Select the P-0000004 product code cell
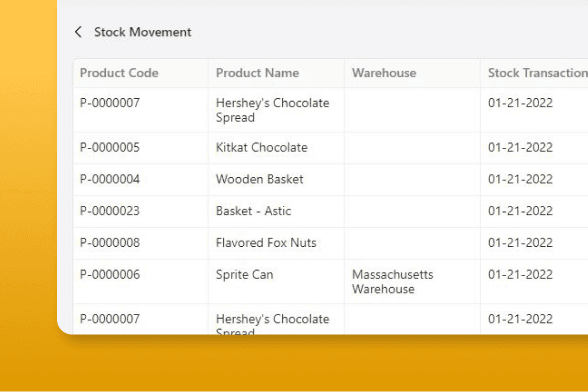588x392 pixels. click(x=110, y=179)
